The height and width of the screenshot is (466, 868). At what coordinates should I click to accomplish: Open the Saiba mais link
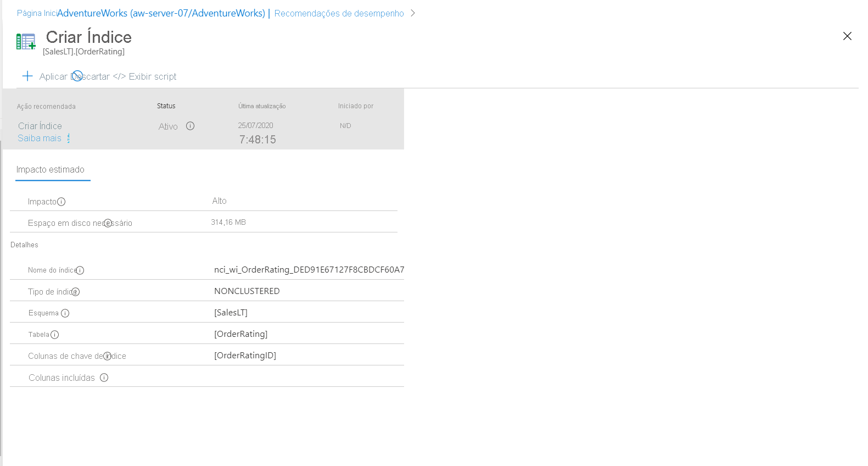[40, 138]
